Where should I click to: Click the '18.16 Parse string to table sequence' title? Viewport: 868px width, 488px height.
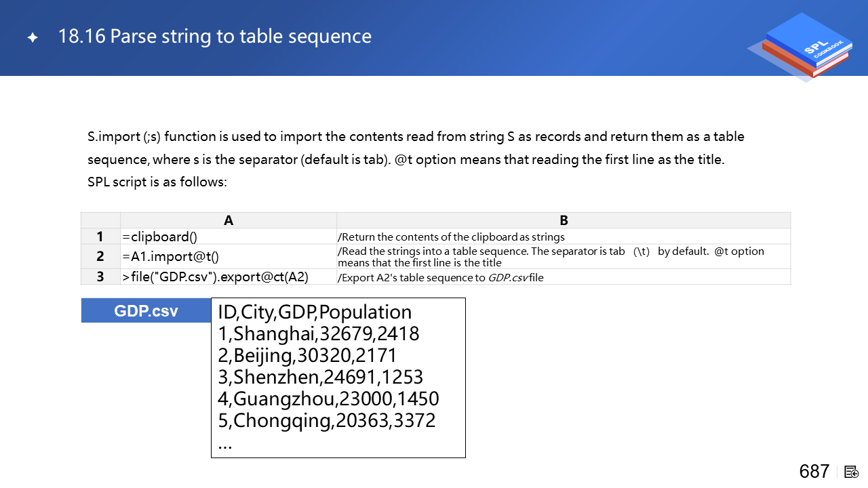click(215, 37)
